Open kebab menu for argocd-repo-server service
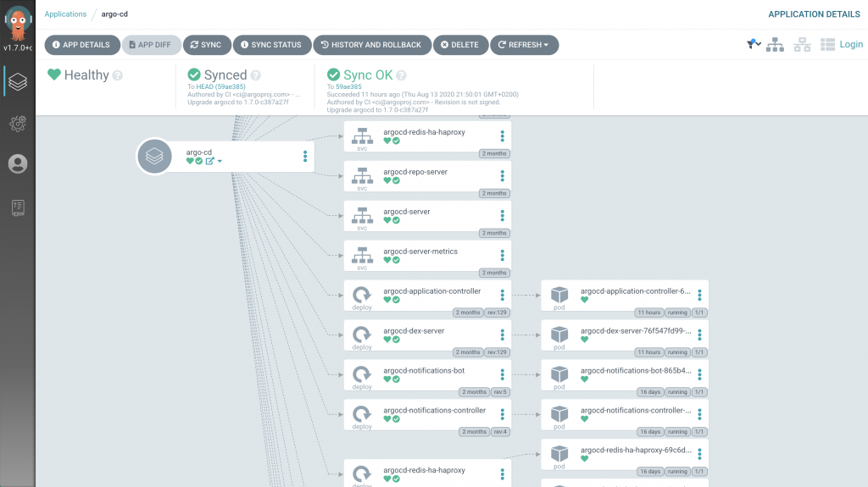Image resolution: width=868 pixels, height=487 pixels. 502,176
